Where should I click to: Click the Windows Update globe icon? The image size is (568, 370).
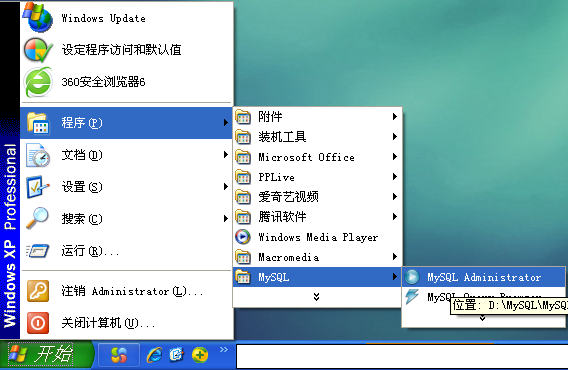(x=38, y=17)
